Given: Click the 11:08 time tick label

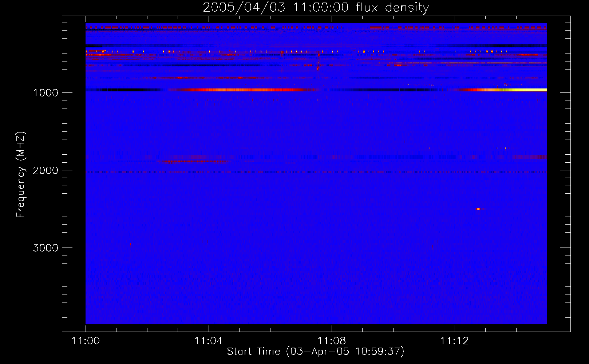Looking at the screenshot, I should (332, 341).
